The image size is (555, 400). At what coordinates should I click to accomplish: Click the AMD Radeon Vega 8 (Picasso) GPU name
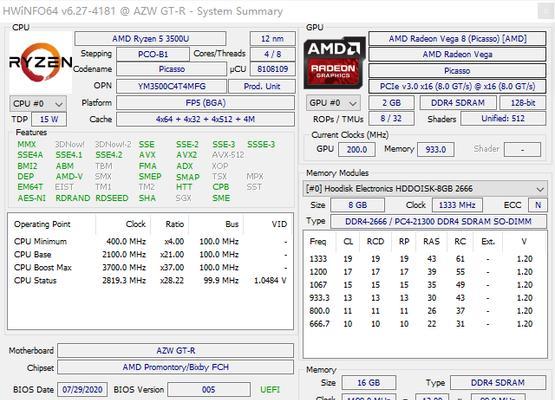click(x=457, y=39)
